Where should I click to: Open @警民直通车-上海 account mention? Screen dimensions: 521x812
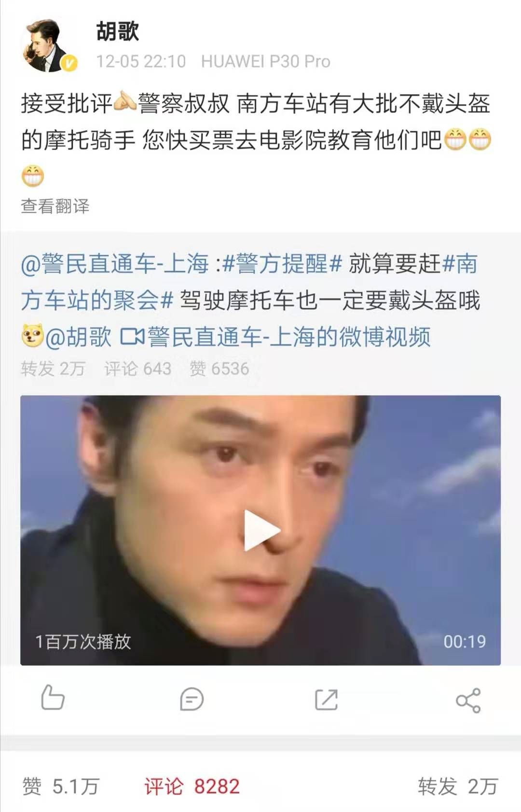(x=115, y=263)
